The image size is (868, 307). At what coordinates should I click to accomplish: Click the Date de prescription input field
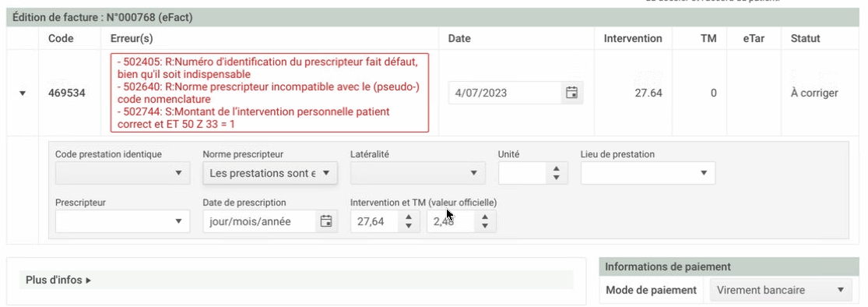[262, 221]
